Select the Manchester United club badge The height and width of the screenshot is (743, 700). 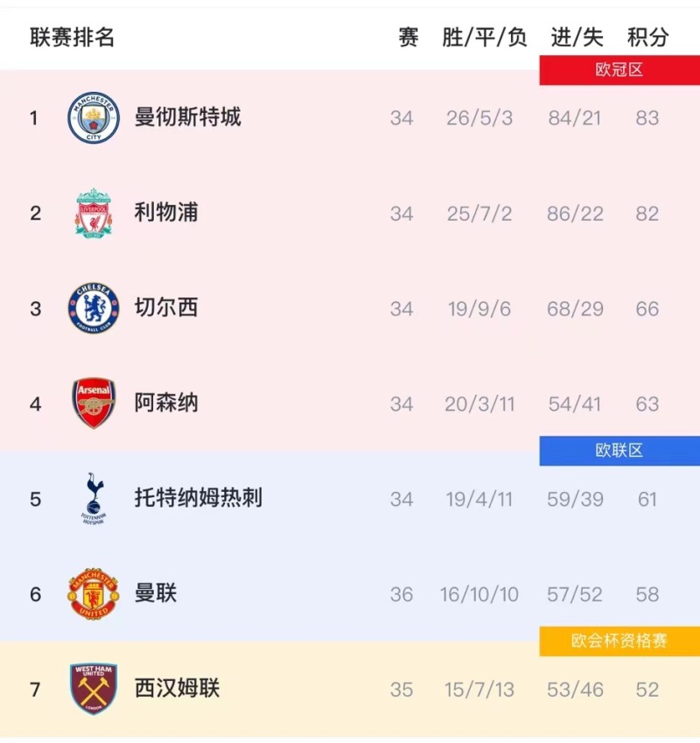92,594
